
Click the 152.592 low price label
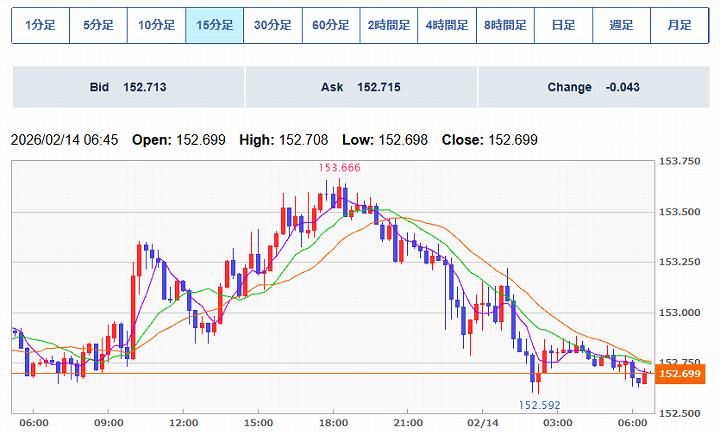tap(538, 405)
